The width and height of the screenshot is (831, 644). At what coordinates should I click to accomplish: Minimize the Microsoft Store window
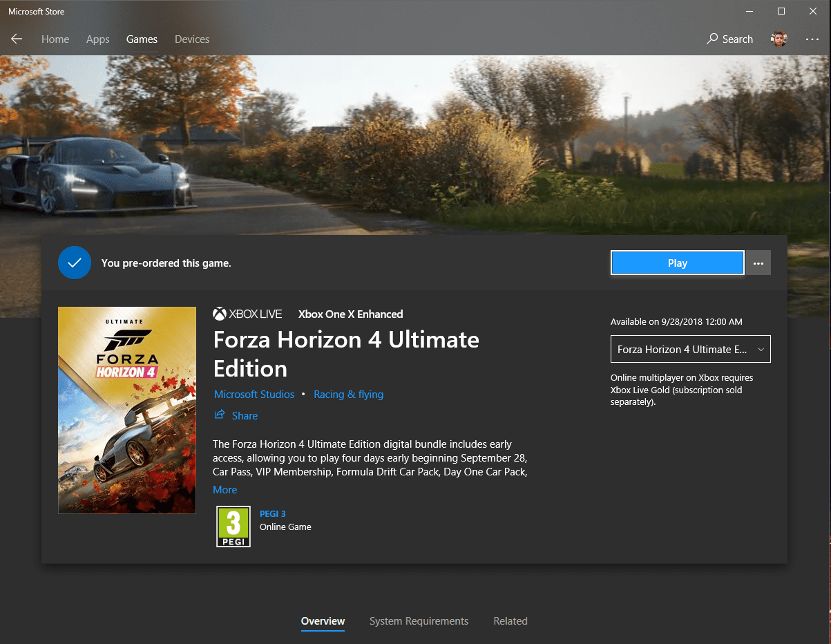[x=749, y=11]
